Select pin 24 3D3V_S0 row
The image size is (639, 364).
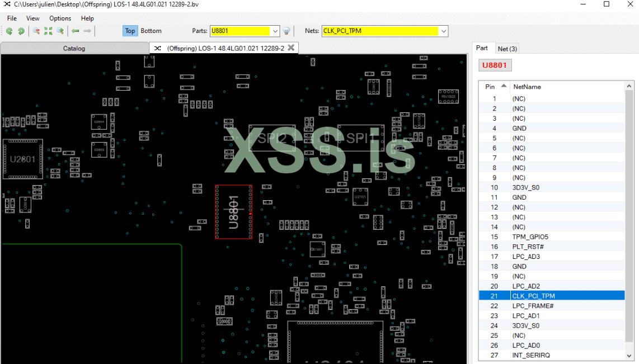pos(552,326)
